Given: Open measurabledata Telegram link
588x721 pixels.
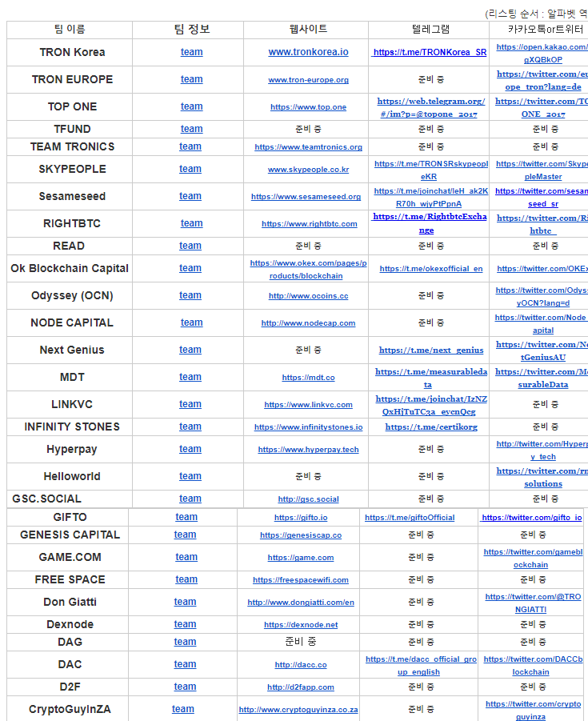Looking at the screenshot, I should pos(430,378).
